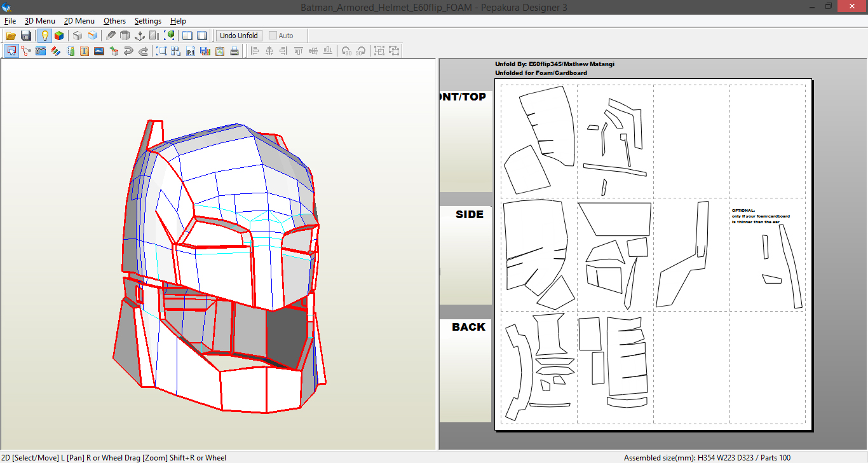The height and width of the screenshot is (463, 868).
Task: Click the Print printer icon
Action: click(234, 51)
